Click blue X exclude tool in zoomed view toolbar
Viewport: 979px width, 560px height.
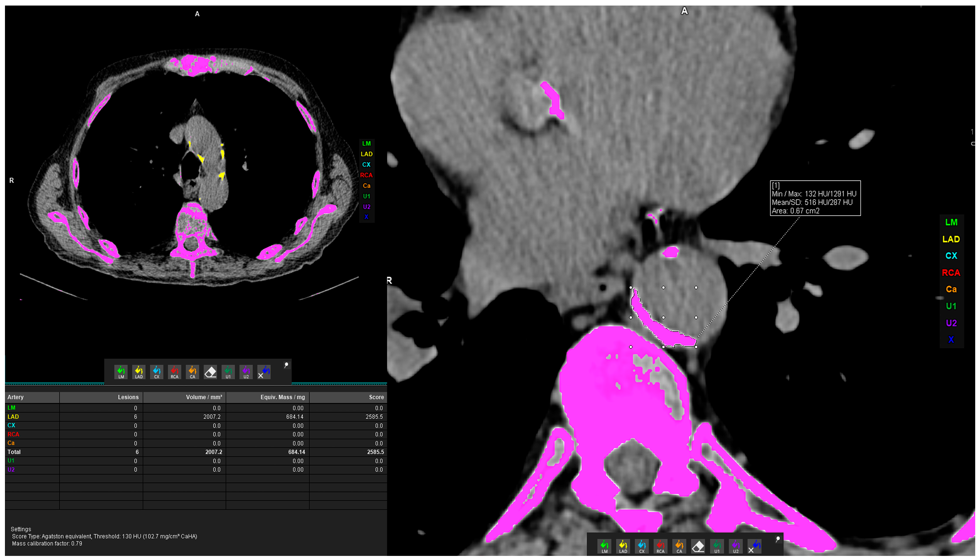pos(755,546)
